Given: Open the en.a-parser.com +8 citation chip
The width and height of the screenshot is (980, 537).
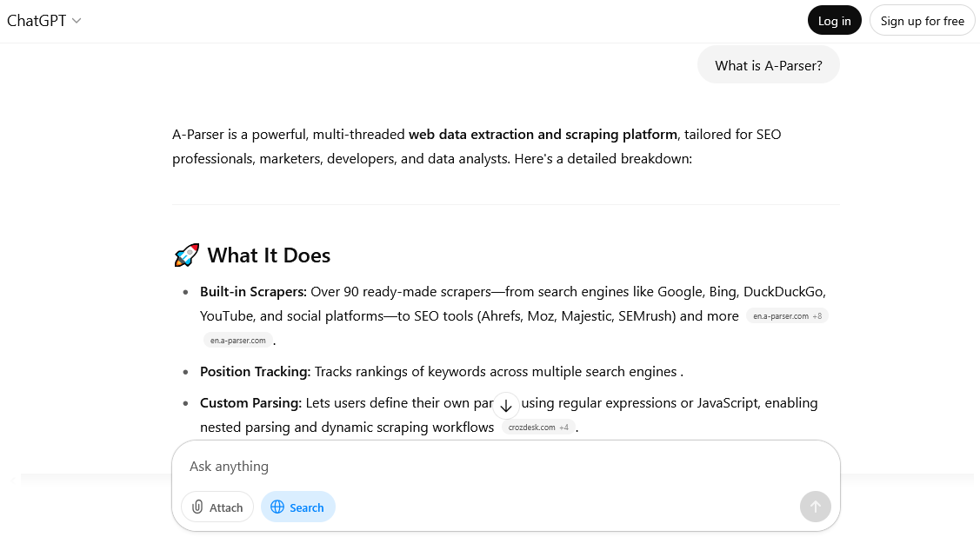Looking at the screenshot, I should point(787,316).
